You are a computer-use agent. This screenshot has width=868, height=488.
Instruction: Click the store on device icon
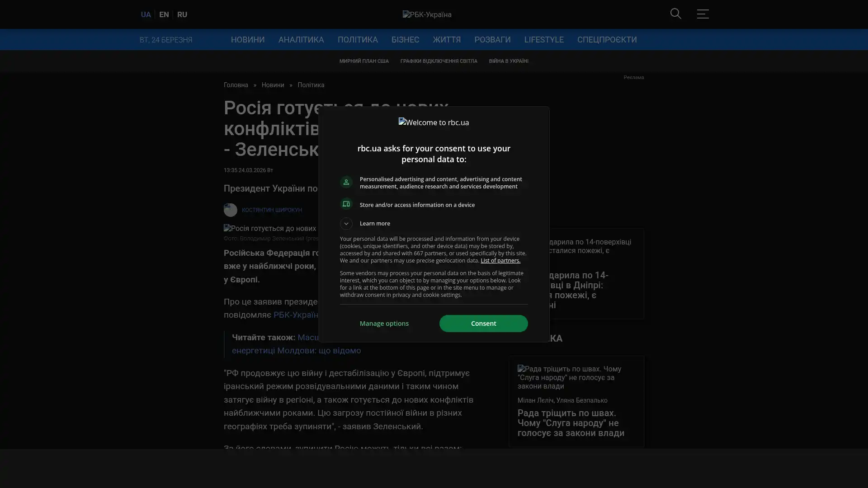346,204
